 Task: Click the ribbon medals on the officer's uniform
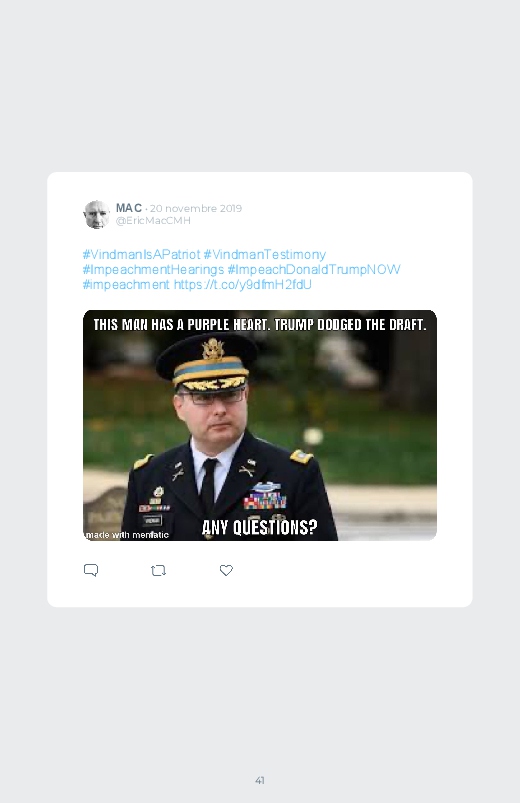[x=264, y=500]
